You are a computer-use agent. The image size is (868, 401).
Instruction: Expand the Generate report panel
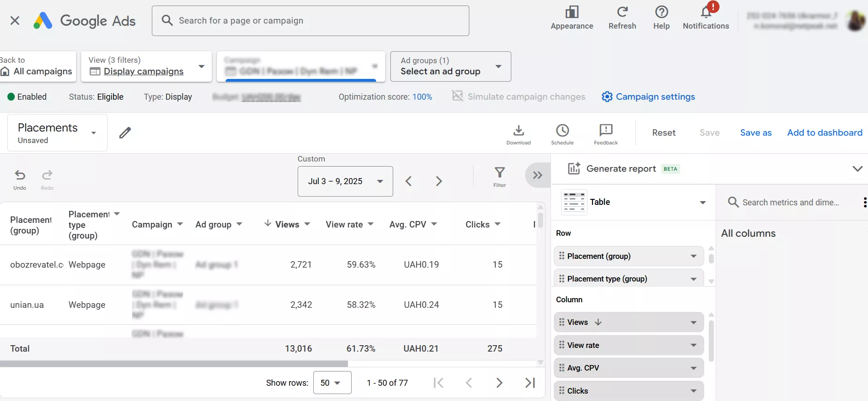857,169
